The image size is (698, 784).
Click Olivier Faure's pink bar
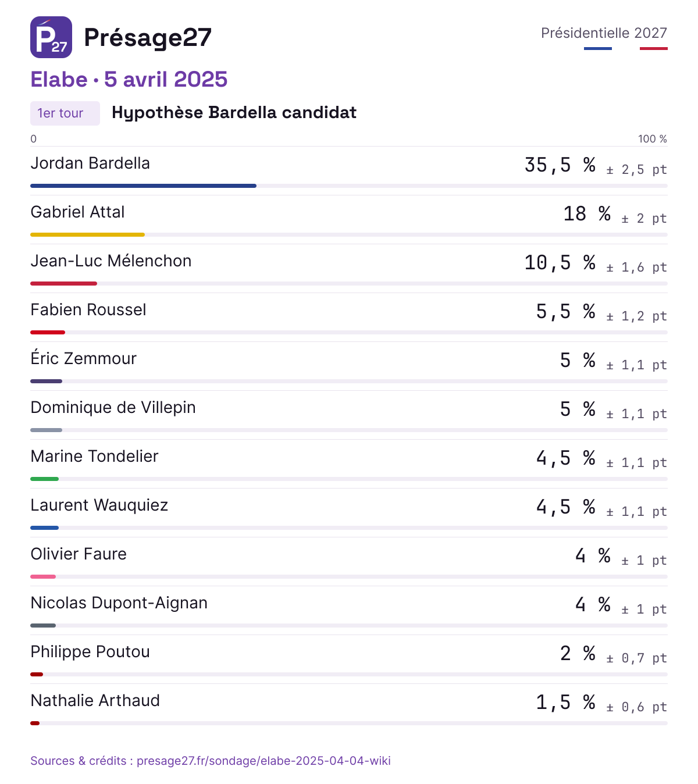pos(43,577)
